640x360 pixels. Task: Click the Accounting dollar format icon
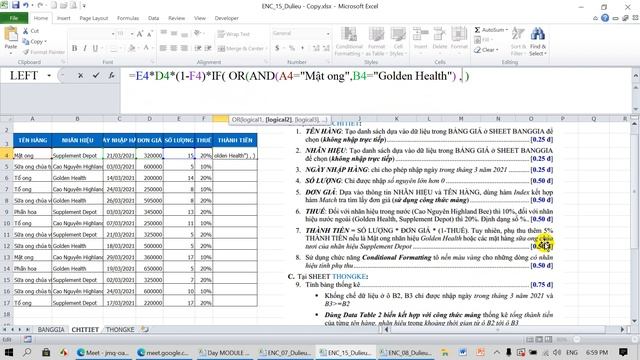[277, 48]
